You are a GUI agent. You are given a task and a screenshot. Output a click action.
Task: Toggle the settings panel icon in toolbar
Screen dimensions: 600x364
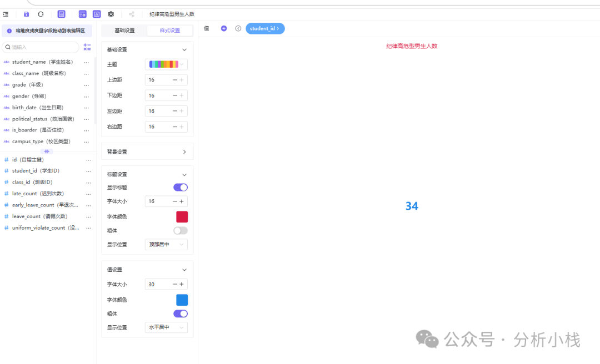tap(82, 14)
